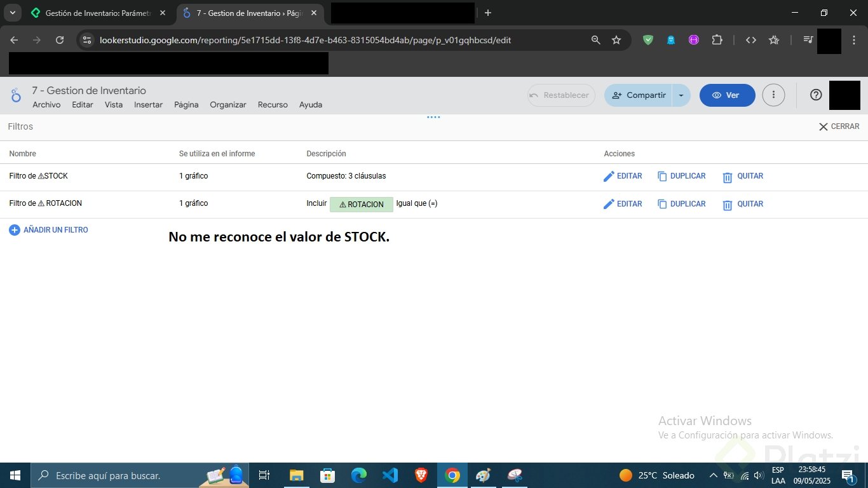Click the Compartir share button

tap(639, 95)
